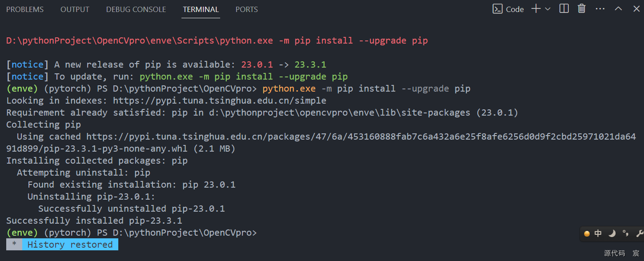This screenshot has height=261, width=644.
Task: Switch to the PORTS tab
Action: tap(247, 9)
